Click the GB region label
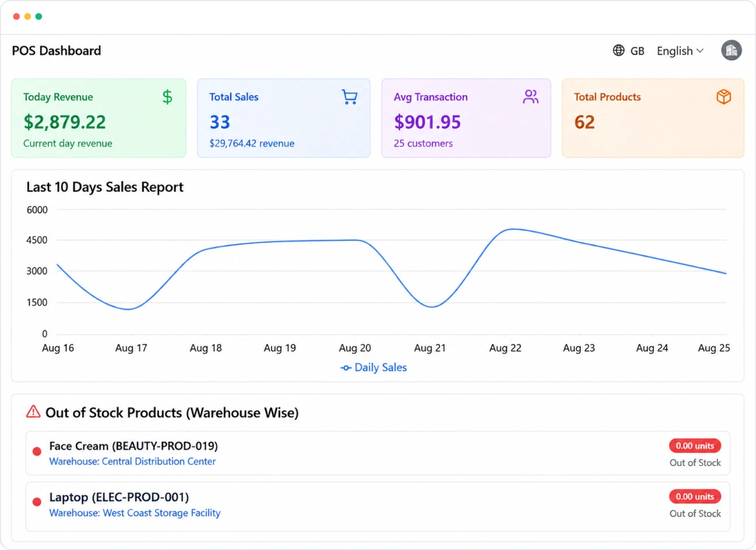Image resolution: width=756 pixels, height=550 pixels. tap(637, 51)
